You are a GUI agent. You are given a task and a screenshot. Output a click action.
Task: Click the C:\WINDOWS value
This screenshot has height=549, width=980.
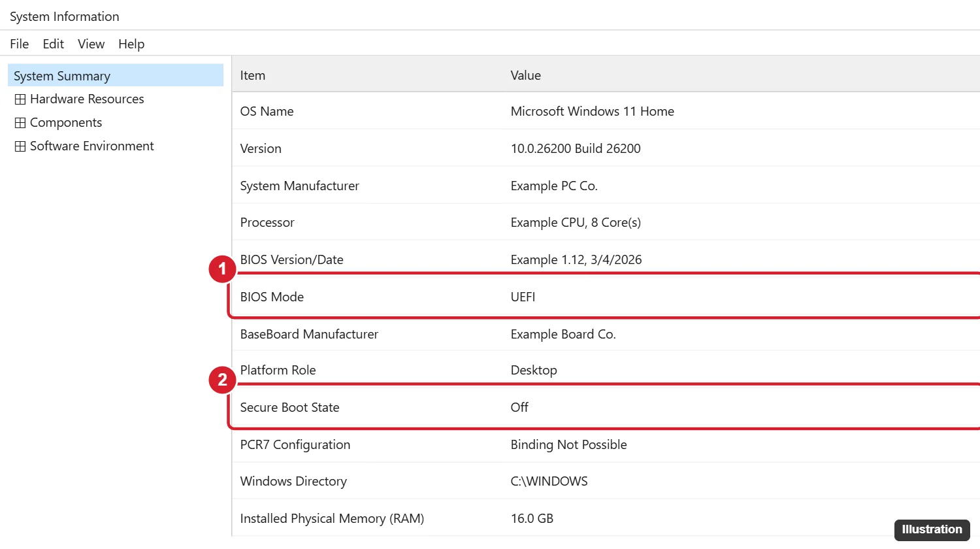click(x=549, y=481)
